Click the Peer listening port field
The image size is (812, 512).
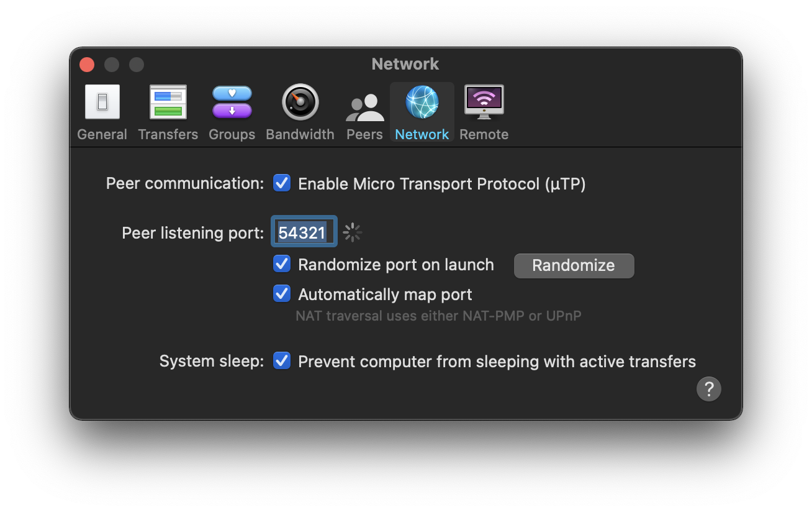[x=304, y=232]
